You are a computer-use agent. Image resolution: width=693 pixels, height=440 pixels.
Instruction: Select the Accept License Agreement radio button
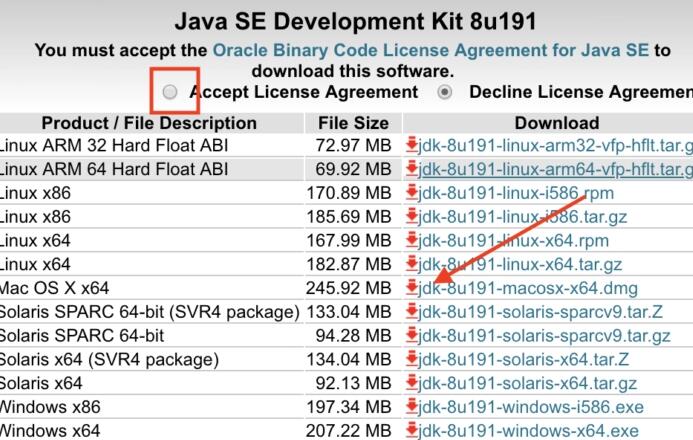[x=170, y=92]
